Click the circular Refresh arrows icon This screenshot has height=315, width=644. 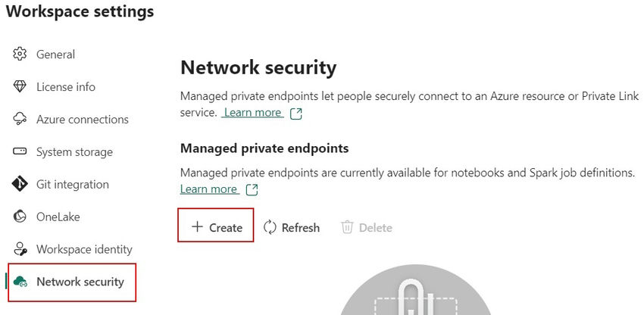[270, 227]
